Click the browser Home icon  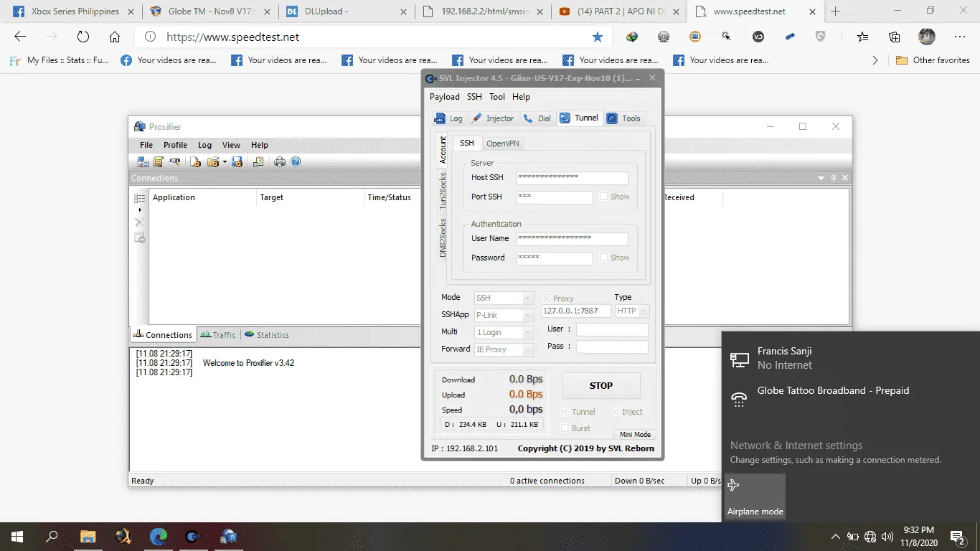115,37
